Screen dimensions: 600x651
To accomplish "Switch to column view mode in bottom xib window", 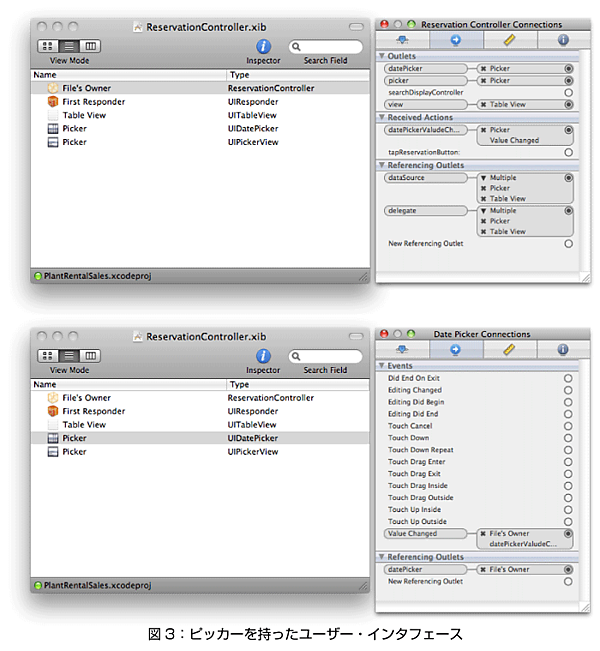I will point(90,356).
